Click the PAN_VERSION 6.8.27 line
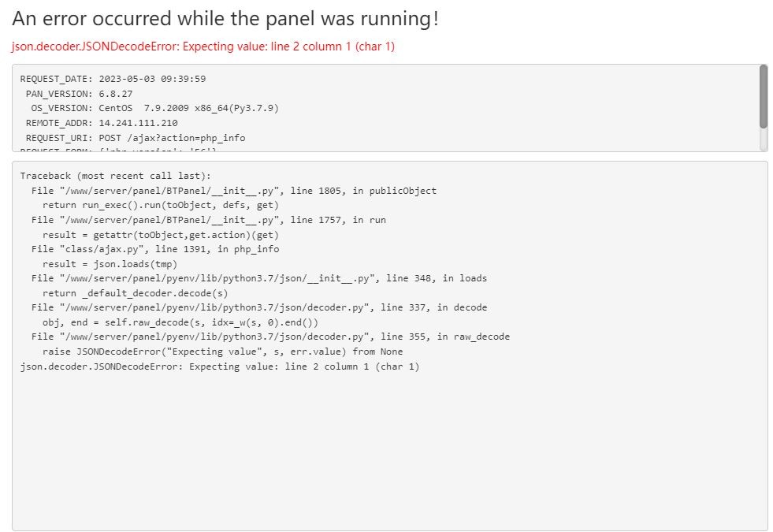 [x=79, y=94]
